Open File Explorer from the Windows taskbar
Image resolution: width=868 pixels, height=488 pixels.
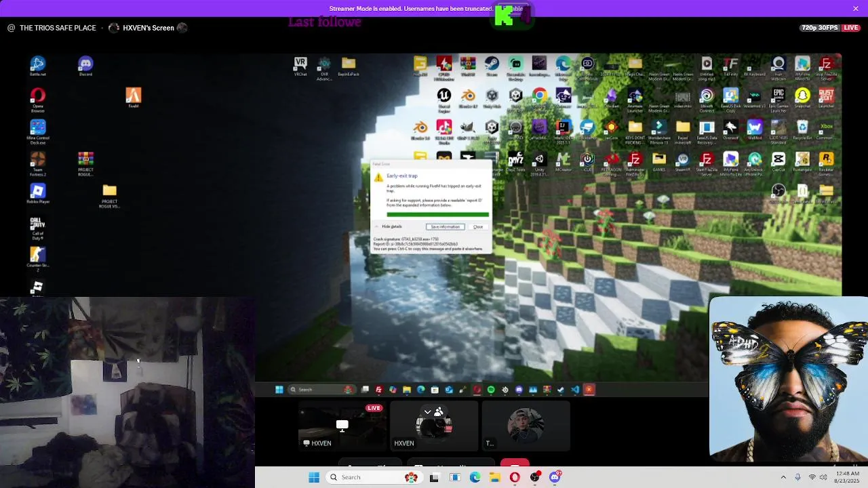point(495,477)
